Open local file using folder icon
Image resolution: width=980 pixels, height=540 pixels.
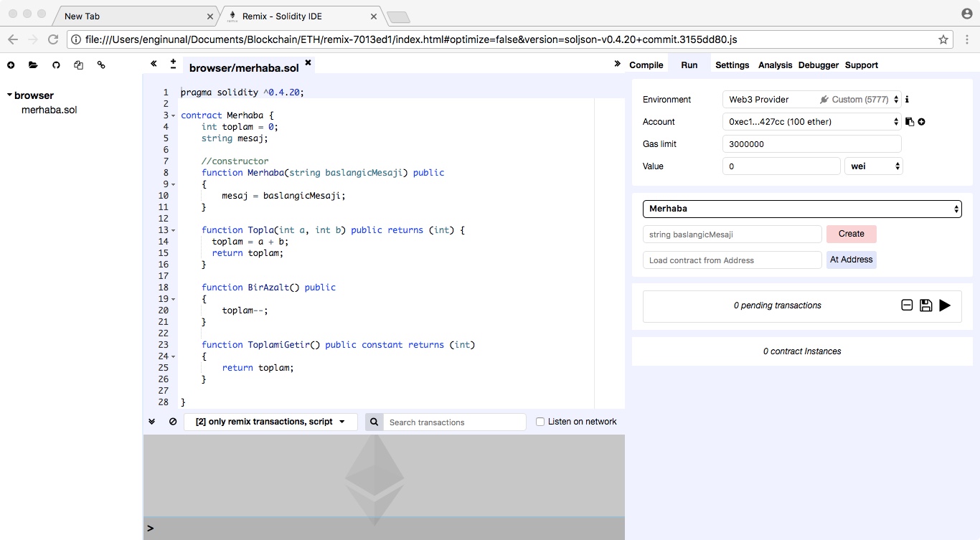[33, 65]
